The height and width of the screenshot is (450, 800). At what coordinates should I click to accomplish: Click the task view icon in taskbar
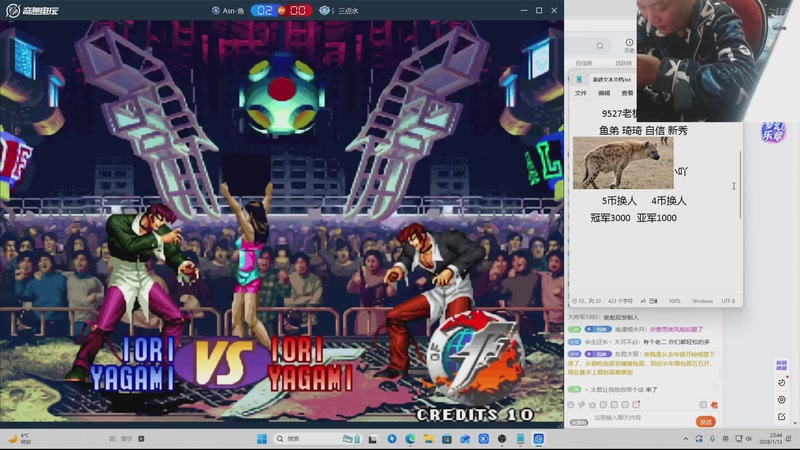[x=373, y=439]
